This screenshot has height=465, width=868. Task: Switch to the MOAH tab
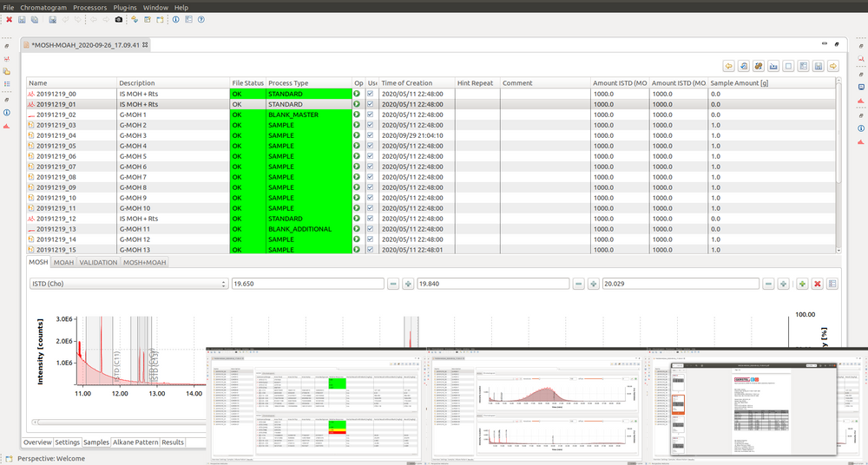(x=64, y=262)
